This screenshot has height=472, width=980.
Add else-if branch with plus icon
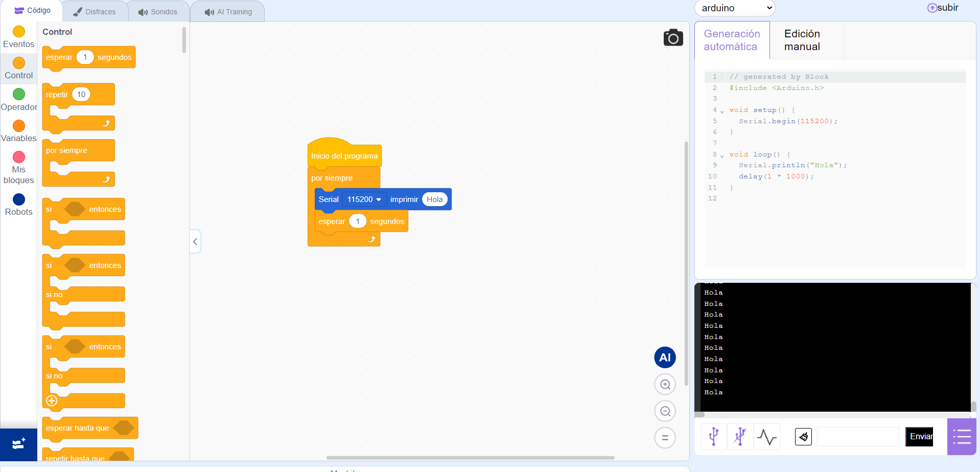click(52, 401)
